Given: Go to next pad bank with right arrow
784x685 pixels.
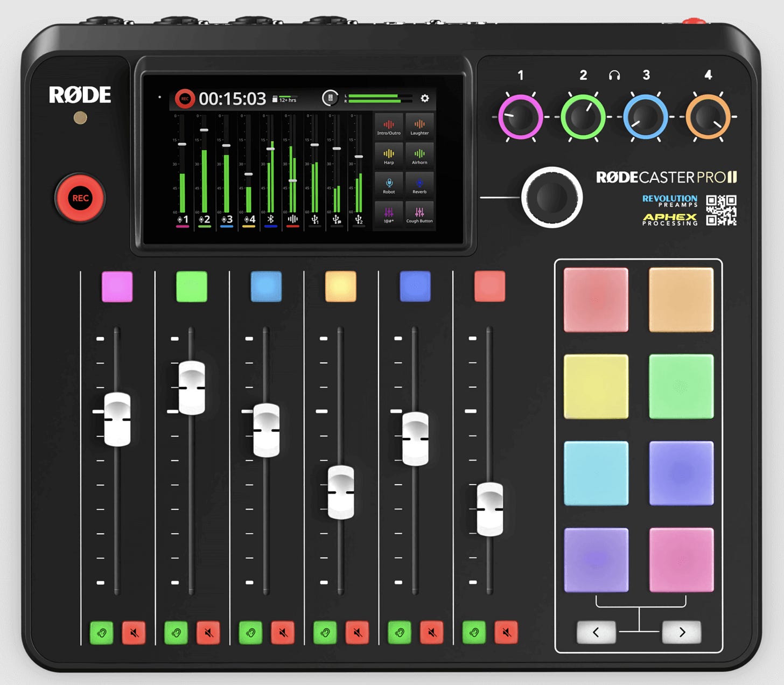Looking at the screenshot, I should pos(682,632).
